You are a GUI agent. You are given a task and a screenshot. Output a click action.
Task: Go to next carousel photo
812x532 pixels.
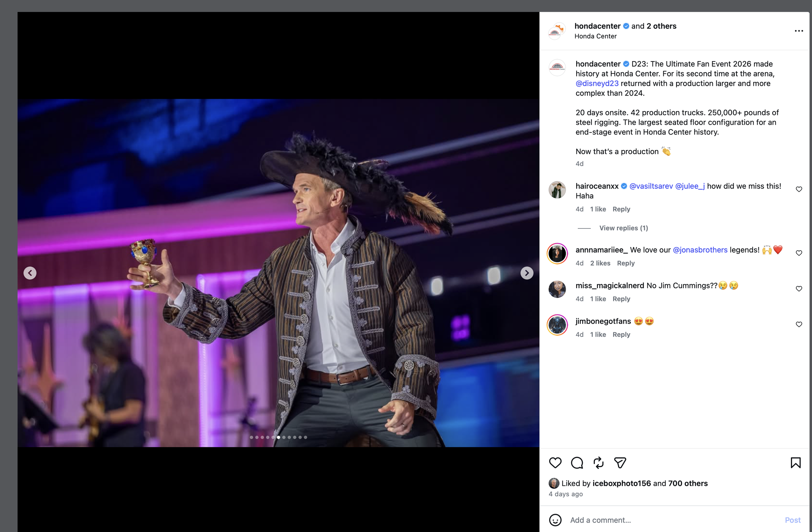527,273
